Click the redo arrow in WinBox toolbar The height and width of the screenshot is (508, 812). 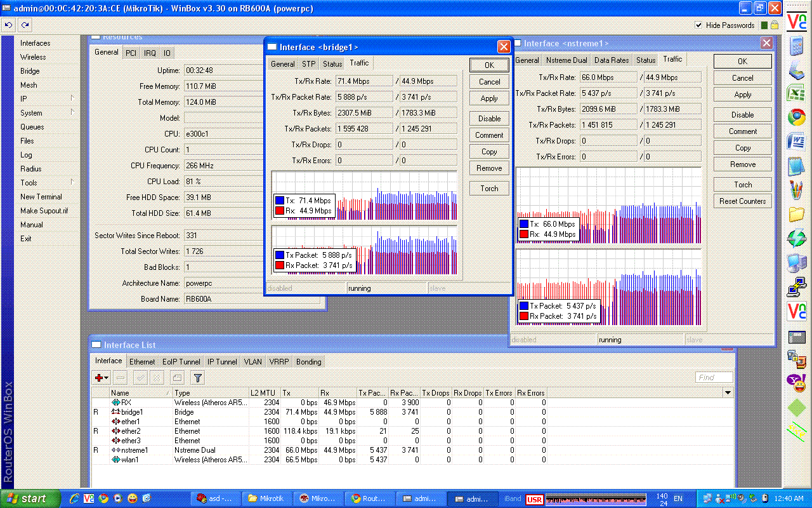click(25, 25)
